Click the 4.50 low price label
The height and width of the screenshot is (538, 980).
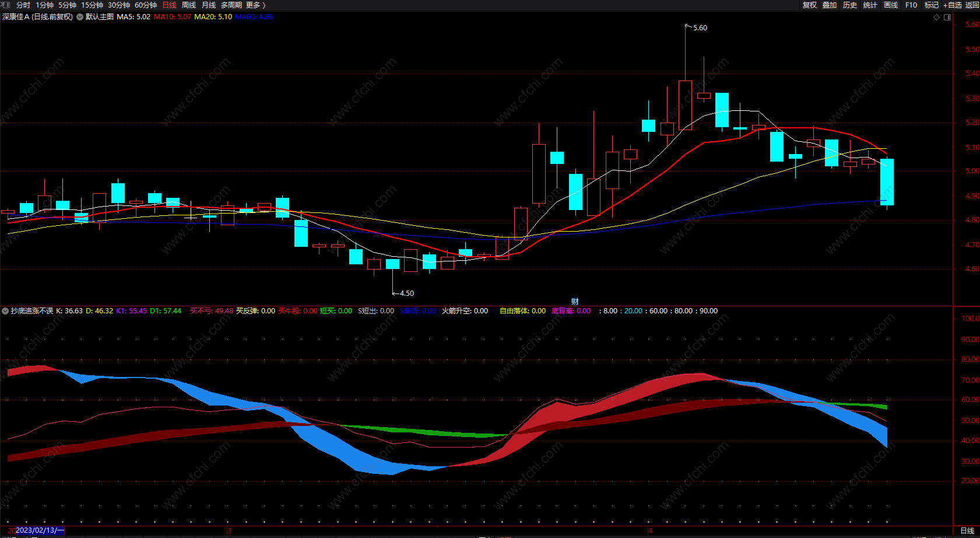(x=407, y=294)
